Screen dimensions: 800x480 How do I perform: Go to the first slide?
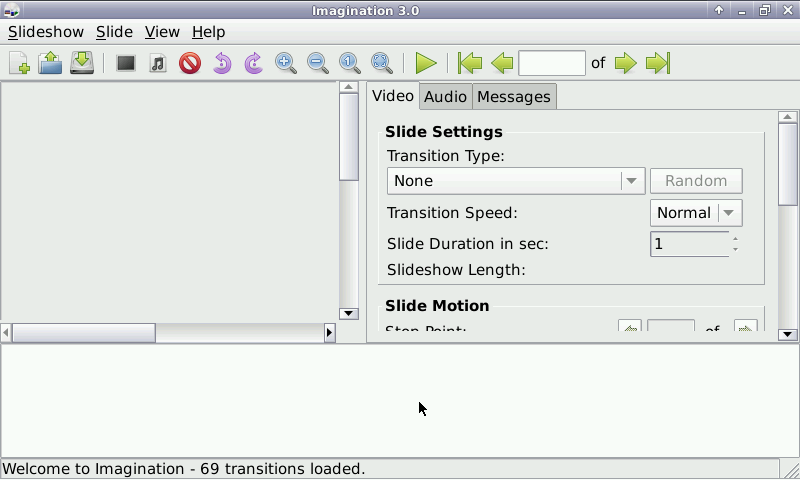click(470, 63)
